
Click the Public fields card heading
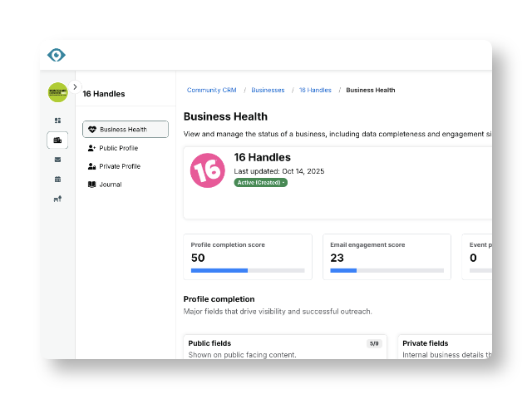tap(209, 343)
